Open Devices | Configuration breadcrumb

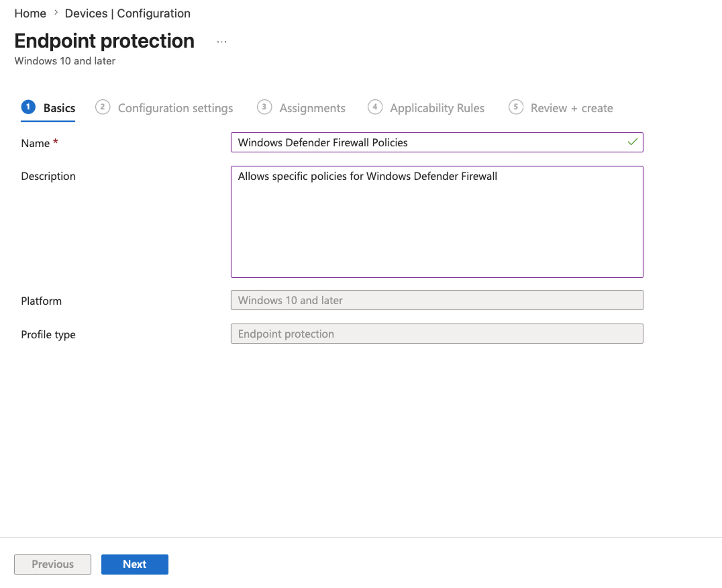(x=127, y=13)
